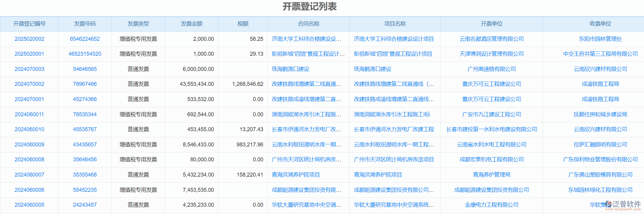Open issuing unit 云南名都酒店管理有限公司

[491, 39]
